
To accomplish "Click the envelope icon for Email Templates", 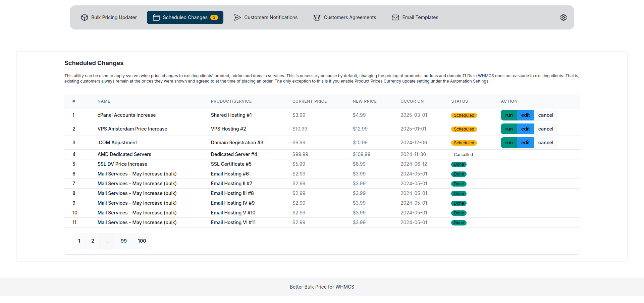I will tap(395, 17).
